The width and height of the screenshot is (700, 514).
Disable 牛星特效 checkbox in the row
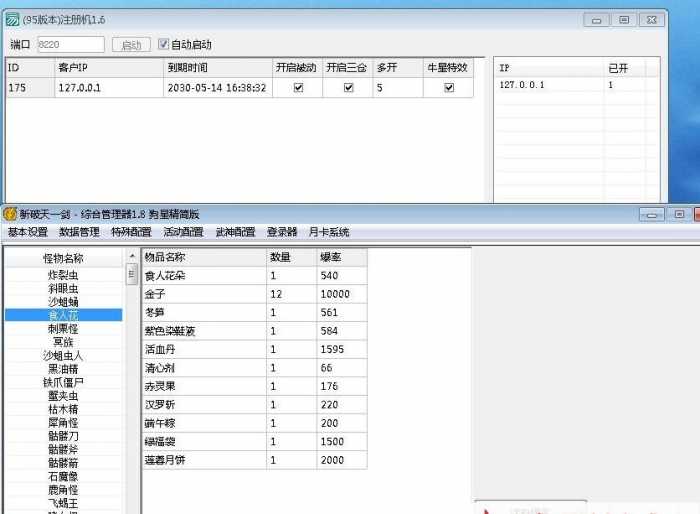[x=449, y=88]
